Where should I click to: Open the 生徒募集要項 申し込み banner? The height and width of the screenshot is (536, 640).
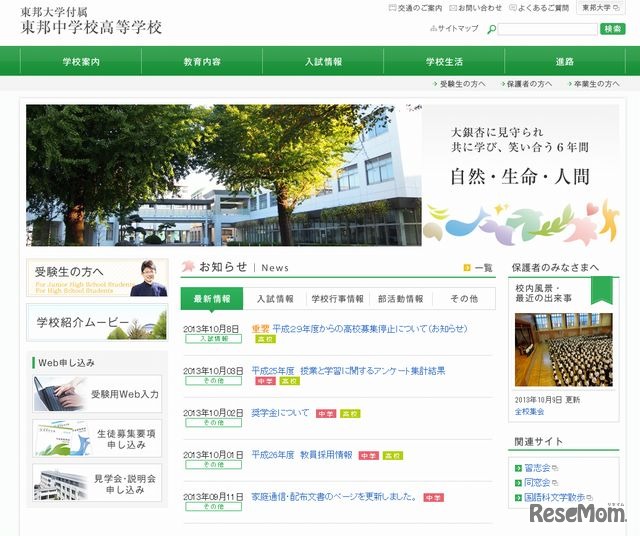click(x=97, y=438)
